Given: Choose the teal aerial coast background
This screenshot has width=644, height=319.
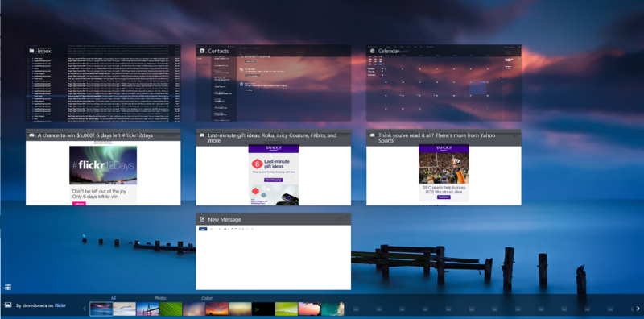Looking at the screenshot, I should tap(333, 309).
